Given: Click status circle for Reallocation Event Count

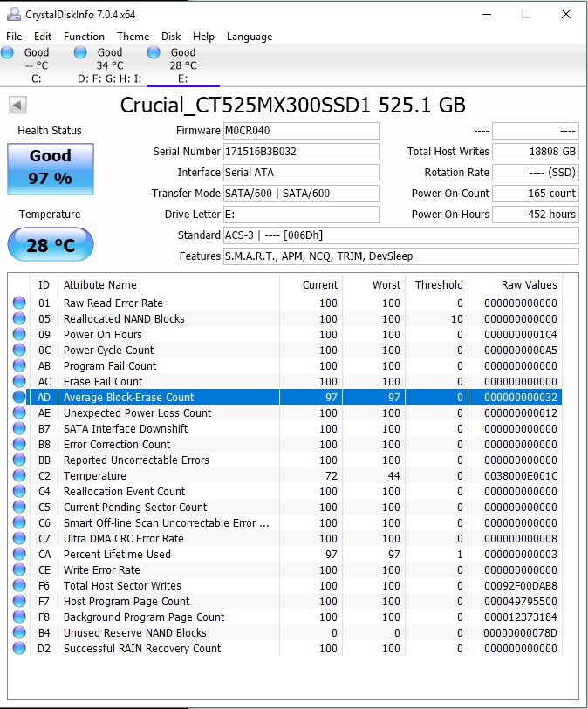Looking at the screenshot, I should click(x=19, y=491).
